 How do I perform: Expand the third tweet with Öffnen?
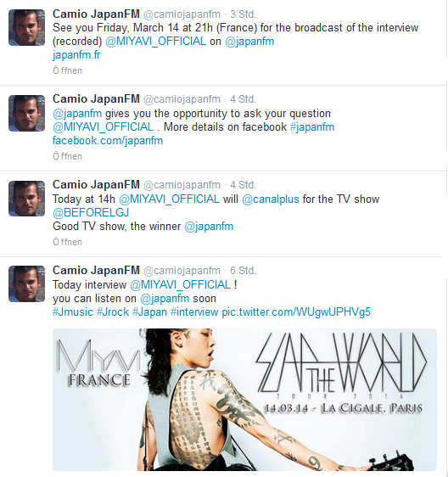point(67,242)
